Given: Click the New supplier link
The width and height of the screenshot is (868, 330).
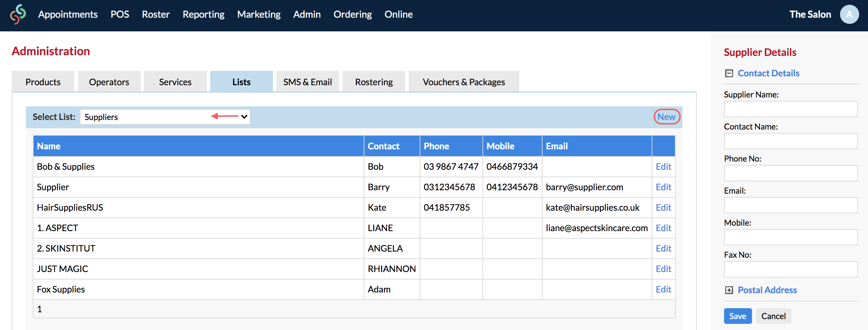Looking at the screenshot, I should 666,117.
